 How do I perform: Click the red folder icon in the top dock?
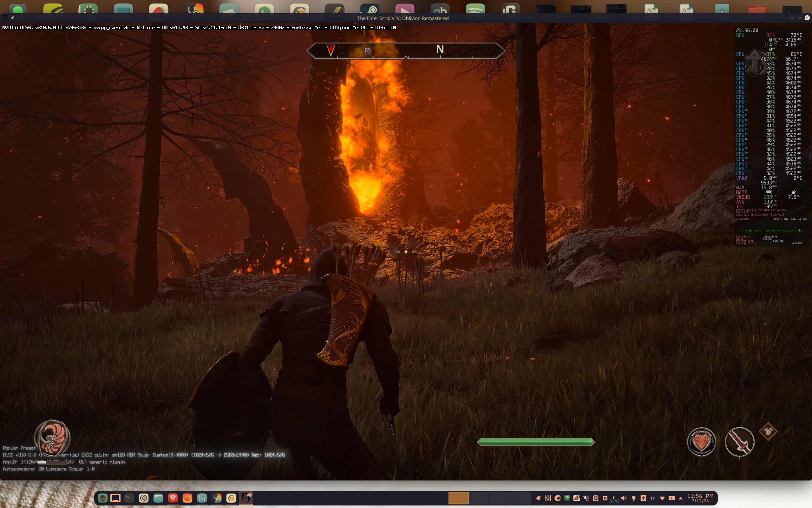click(x=757, y=10)
